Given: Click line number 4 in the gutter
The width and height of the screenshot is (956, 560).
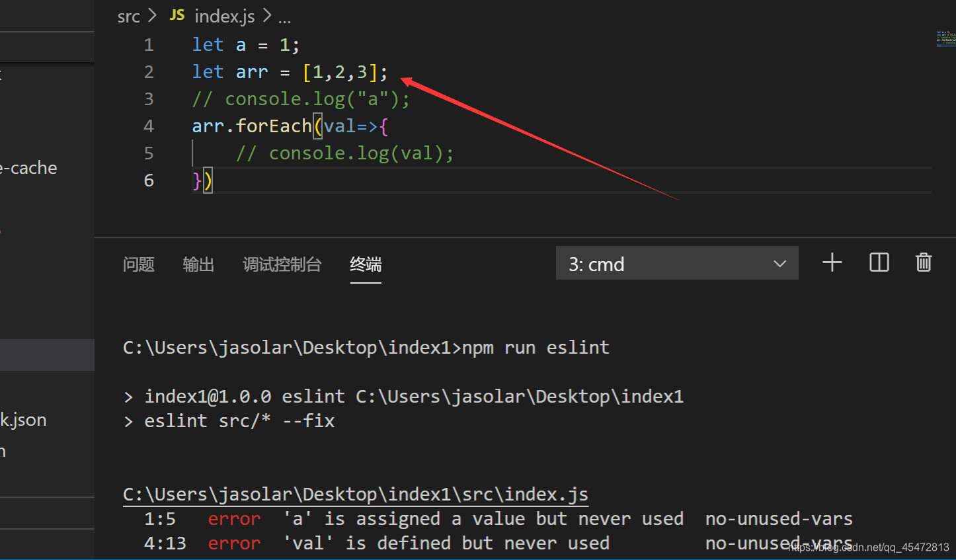Looking at the screenshot, I should click(x=149, y=126).
